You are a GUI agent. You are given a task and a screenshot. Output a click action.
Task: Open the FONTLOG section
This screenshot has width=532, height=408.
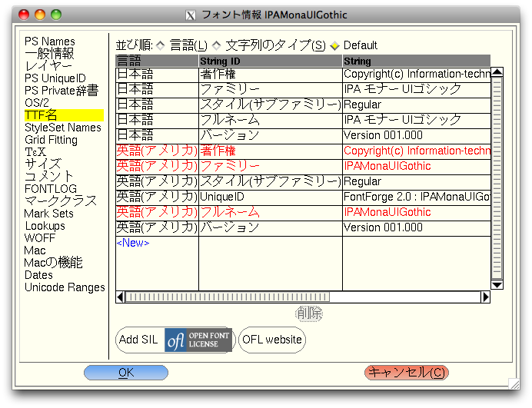click(51, 188)
